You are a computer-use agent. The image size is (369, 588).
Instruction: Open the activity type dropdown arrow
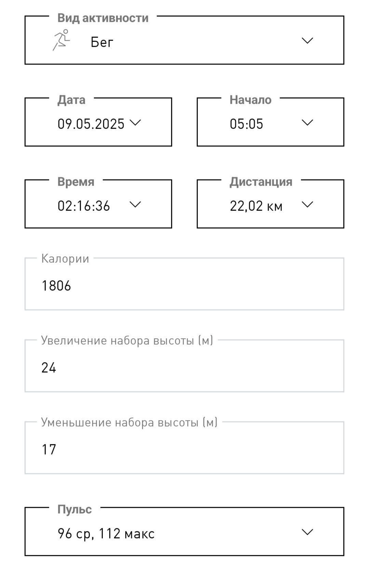pyautogui.click(x=307, y=41)
